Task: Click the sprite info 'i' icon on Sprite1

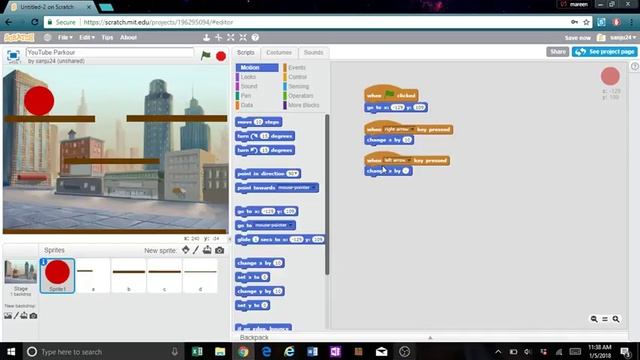Action: 44,262
